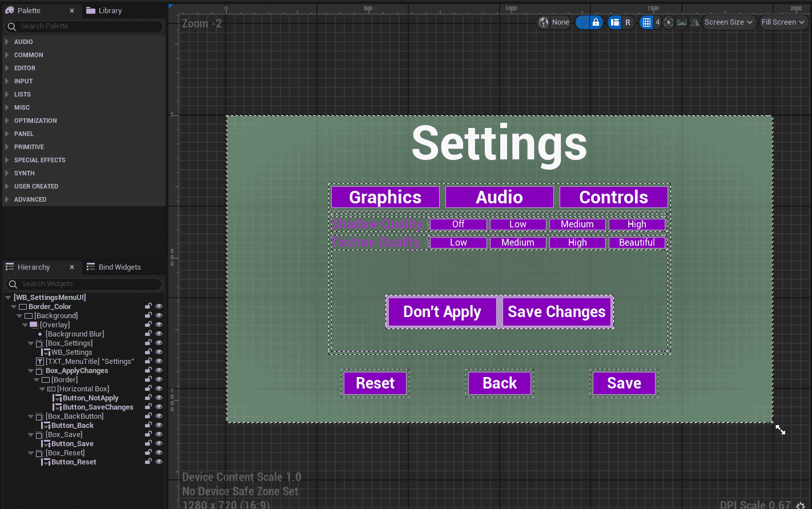Screen dimensions: 812x509
Task: Toggle visibility eye of Background Blur
Action: click(159, 334)
